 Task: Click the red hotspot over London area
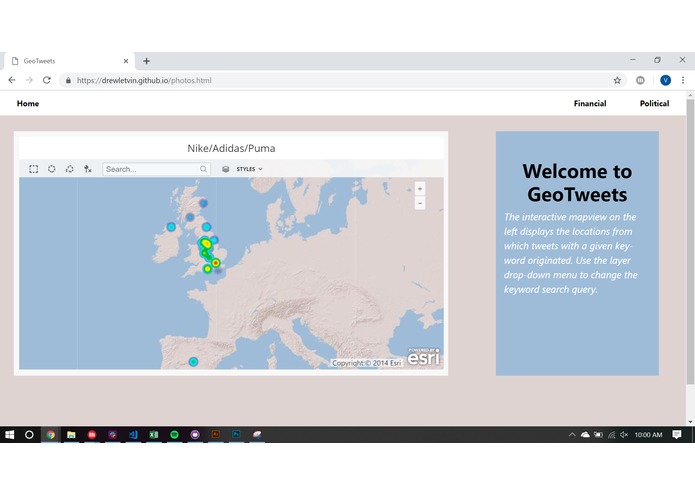coord(215,263)
